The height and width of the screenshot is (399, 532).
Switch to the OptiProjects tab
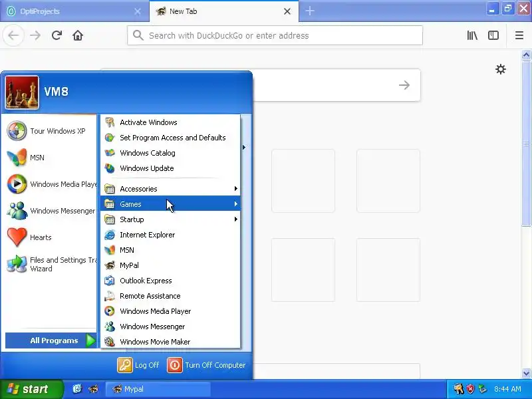[x=74, y=11]
